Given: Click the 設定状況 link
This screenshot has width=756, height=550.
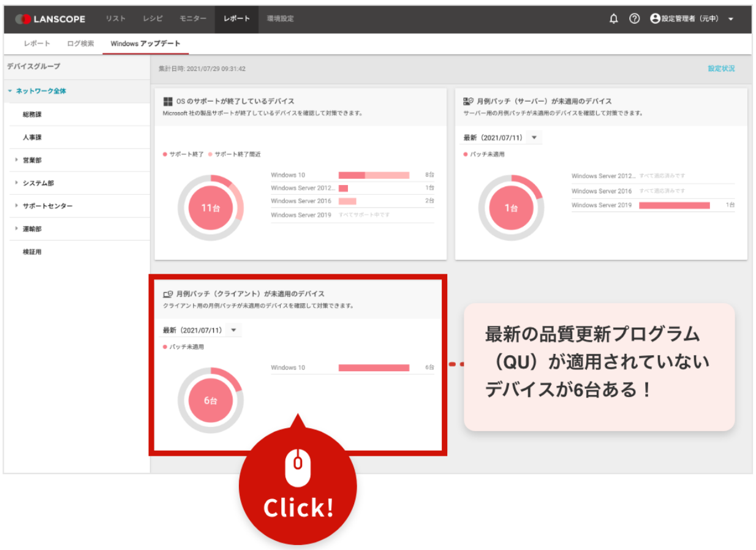Looking at the screenshot, I should click(x=721, y=69).
